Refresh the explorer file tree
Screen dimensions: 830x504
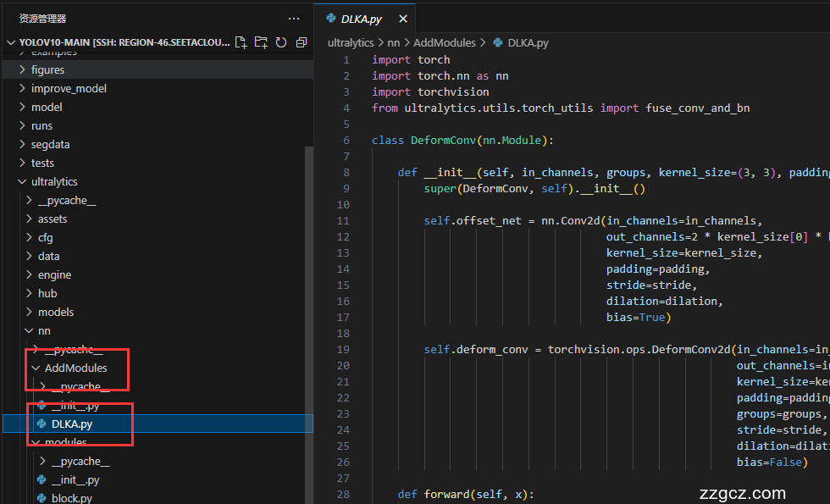(x=281, y=42)
